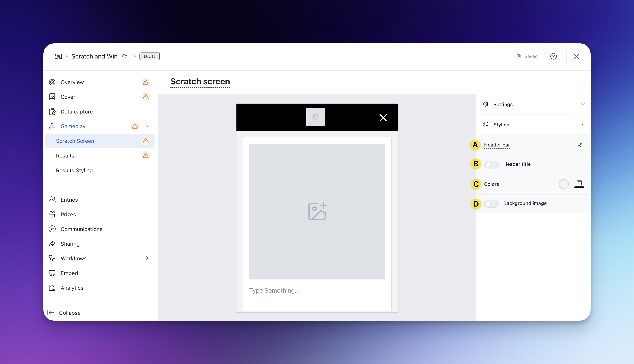Screen dimensions: 634x364
Task: Open the help question mark icon
Action: coord(553,56)
